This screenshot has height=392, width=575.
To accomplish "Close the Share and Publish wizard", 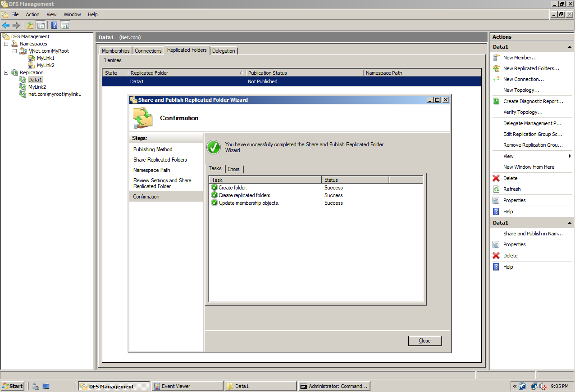I will 424,341.
